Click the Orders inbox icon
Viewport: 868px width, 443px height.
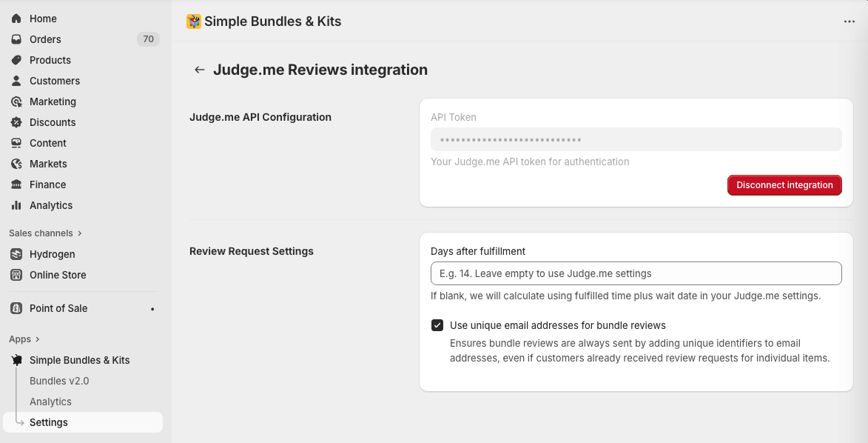click(16, 39)
